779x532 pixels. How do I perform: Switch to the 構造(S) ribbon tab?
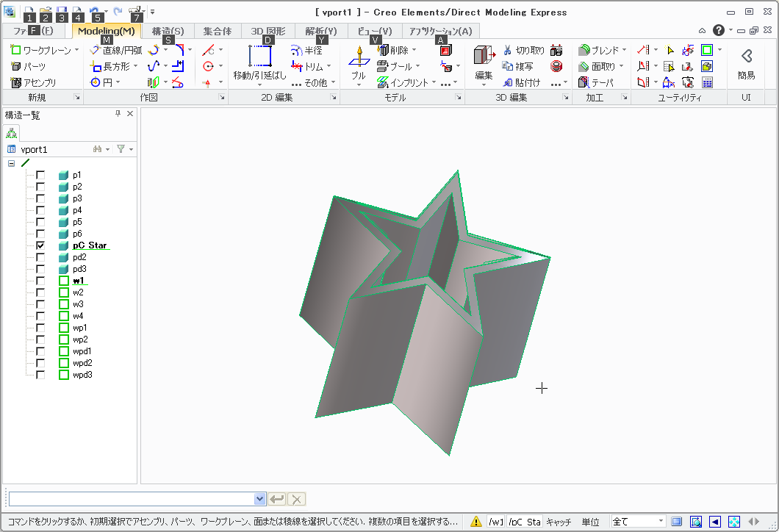(x=168, y=31)
